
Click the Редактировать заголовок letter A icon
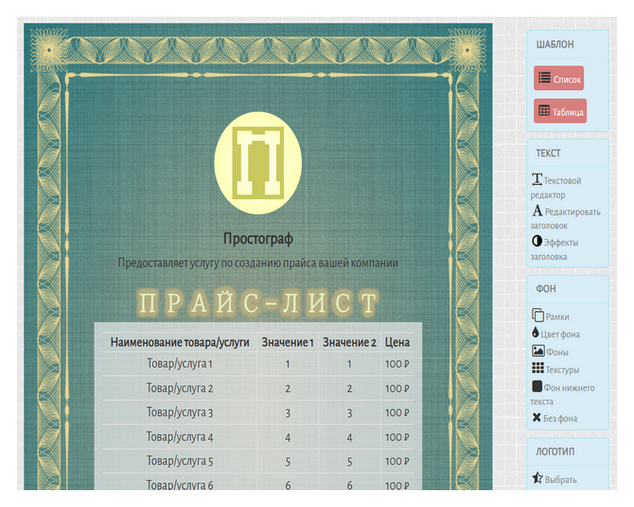(537, 211)
